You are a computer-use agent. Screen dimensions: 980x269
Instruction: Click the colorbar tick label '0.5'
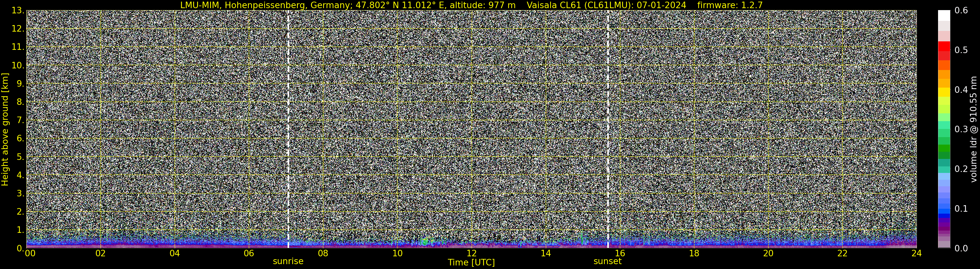[x=961, y=50]
